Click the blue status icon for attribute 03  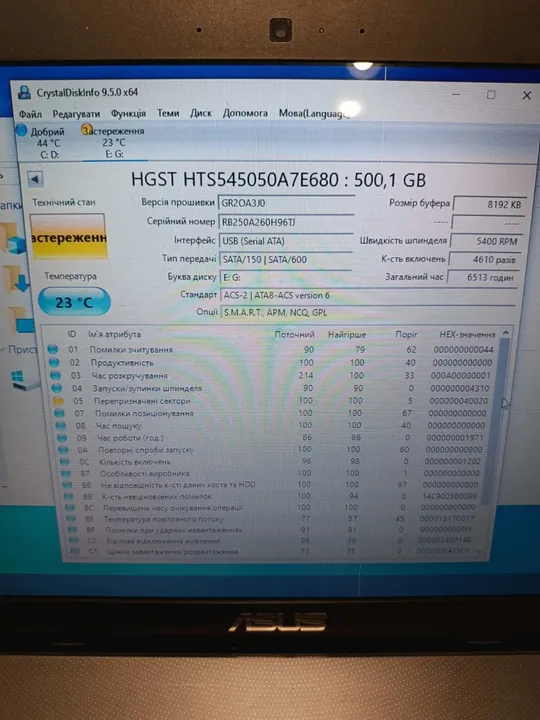tap(56, 375)
